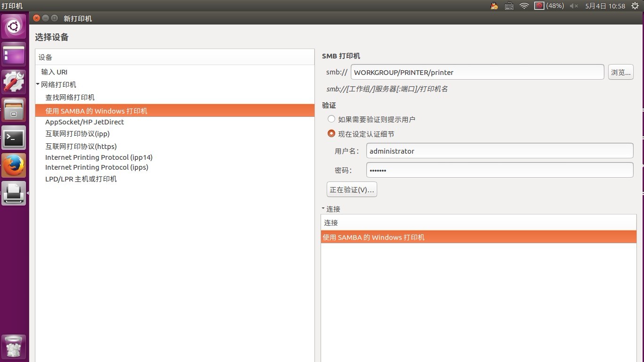The height and width of the screenshot is (362, 644).
Task: Select 查找网络打印机 entry
Action: [x=175, y=98]
